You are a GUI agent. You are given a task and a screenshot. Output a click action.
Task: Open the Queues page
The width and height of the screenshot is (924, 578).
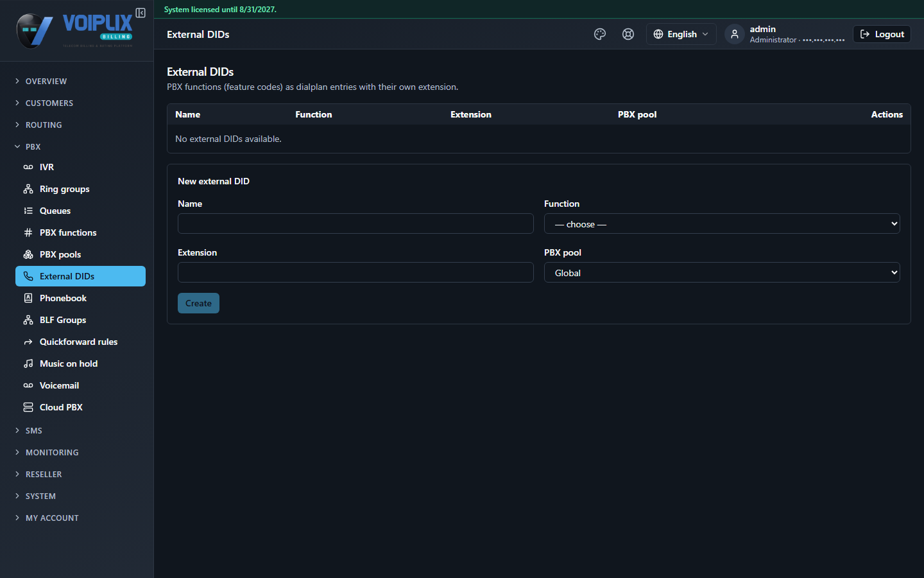[80, 211]
